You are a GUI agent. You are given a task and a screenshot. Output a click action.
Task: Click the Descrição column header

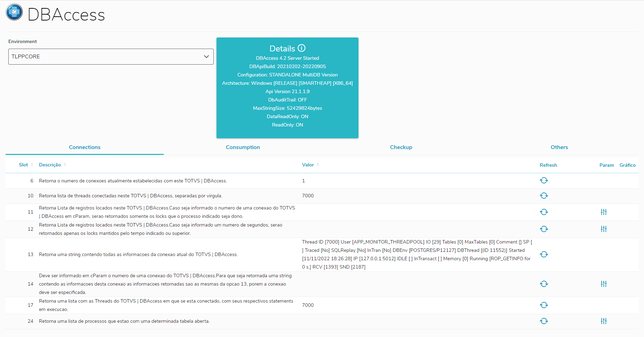tap(50, 165)
